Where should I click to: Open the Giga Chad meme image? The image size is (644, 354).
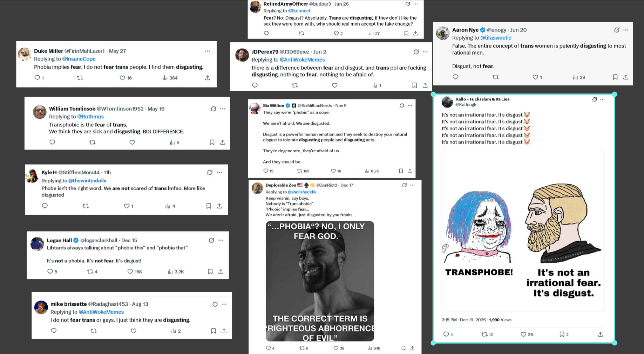click(320, 281)
